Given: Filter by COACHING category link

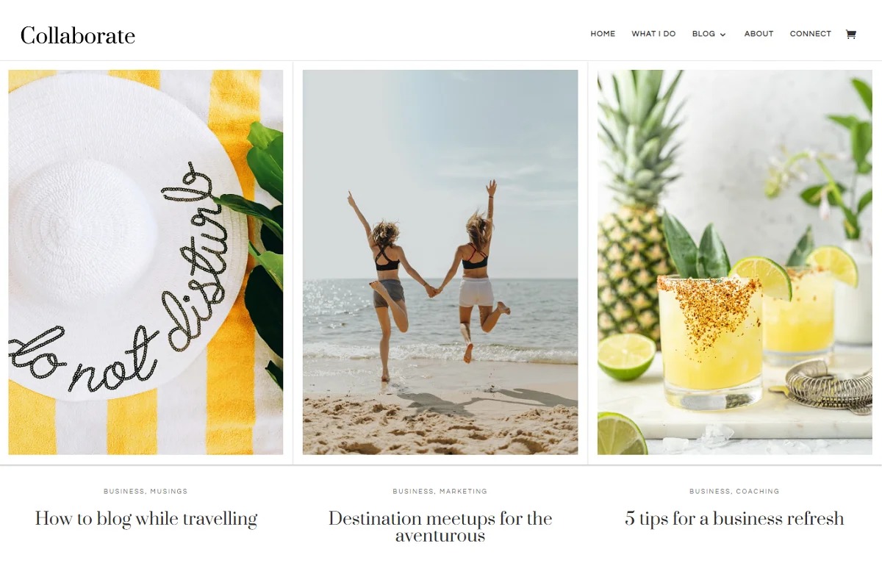Looking at the screenshot, I should click(758, 491).
